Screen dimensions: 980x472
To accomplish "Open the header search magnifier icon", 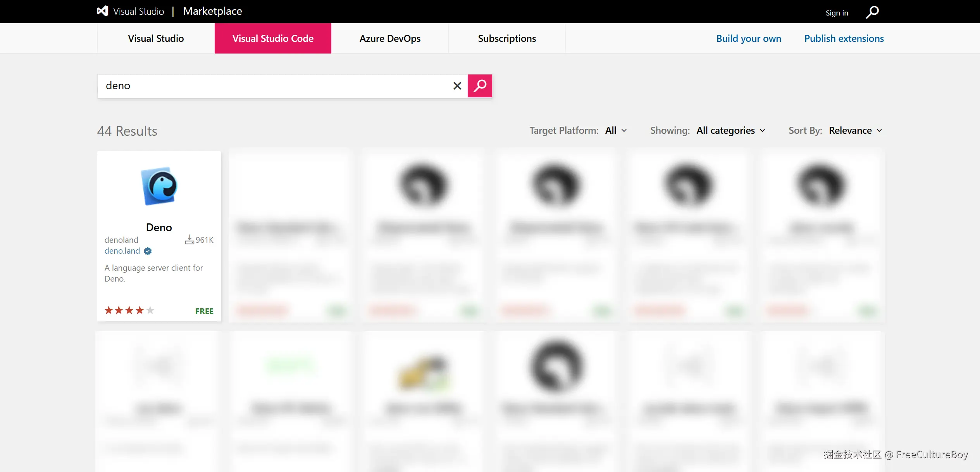I will (x=872, y=12).
